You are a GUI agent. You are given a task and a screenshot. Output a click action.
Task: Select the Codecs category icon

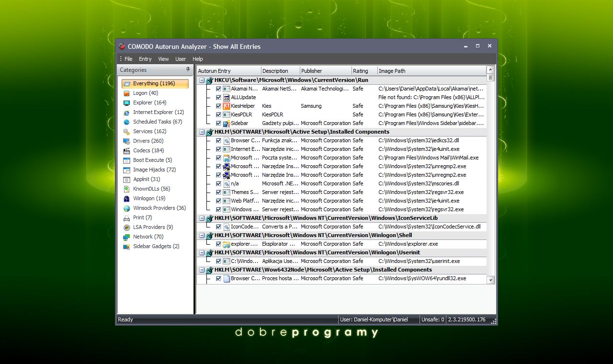tap(126, 151)
